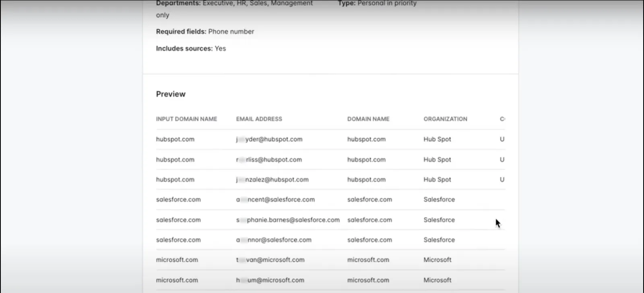Image resolution: width=644 pixels, height=293 pixels.
Task: Click Salesforce organization in the nnor@salesforce.com row
Action: coord(439,240)
